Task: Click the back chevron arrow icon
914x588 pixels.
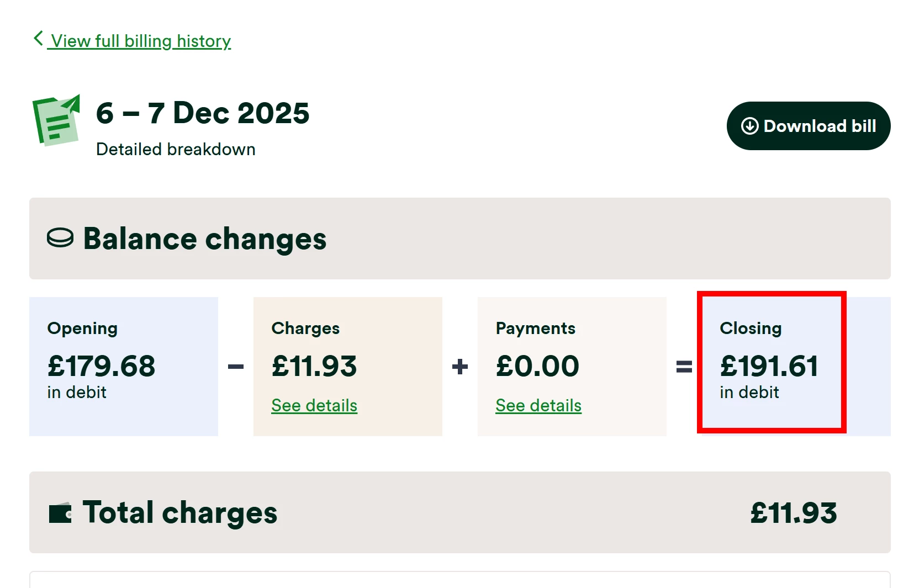Action: pos(38,39)
